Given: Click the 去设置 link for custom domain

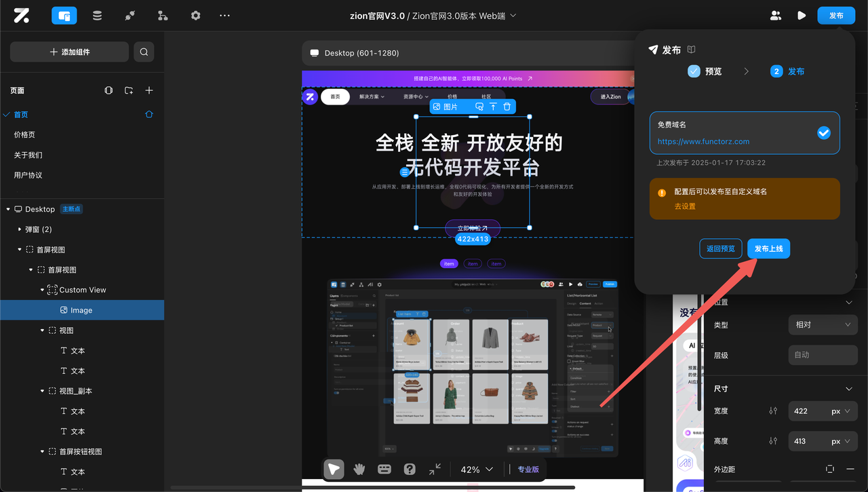Looking at the screenshot, I should (x=685, y=206).
